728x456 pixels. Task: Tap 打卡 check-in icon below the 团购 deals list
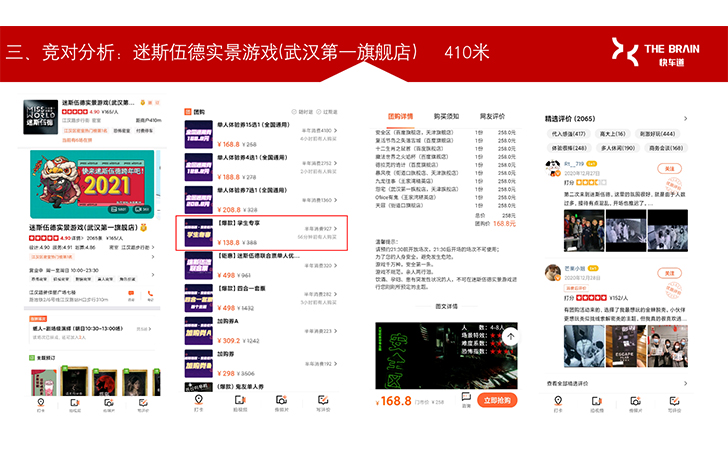tap(199, 402)
